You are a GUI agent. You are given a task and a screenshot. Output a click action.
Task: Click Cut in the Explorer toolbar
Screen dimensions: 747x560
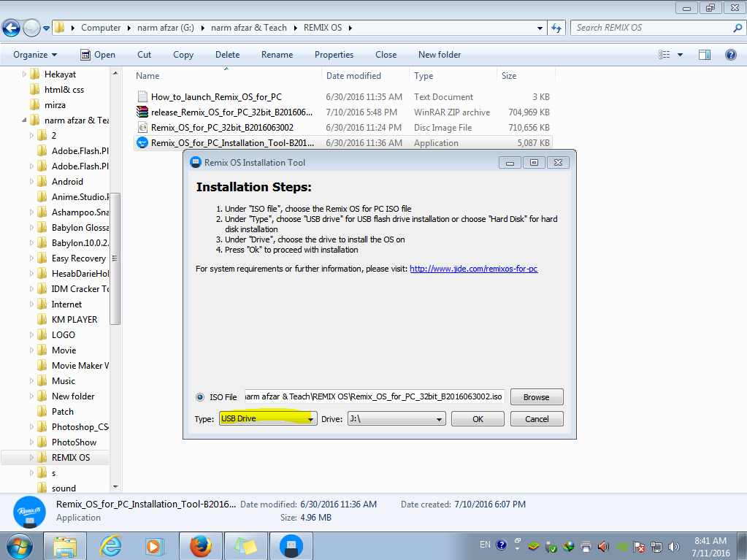145,55
